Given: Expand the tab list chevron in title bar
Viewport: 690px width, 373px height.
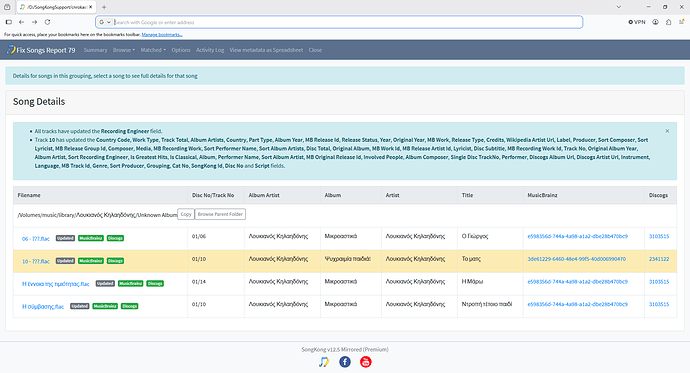Looking at the screenshot, I should point(619,7).
